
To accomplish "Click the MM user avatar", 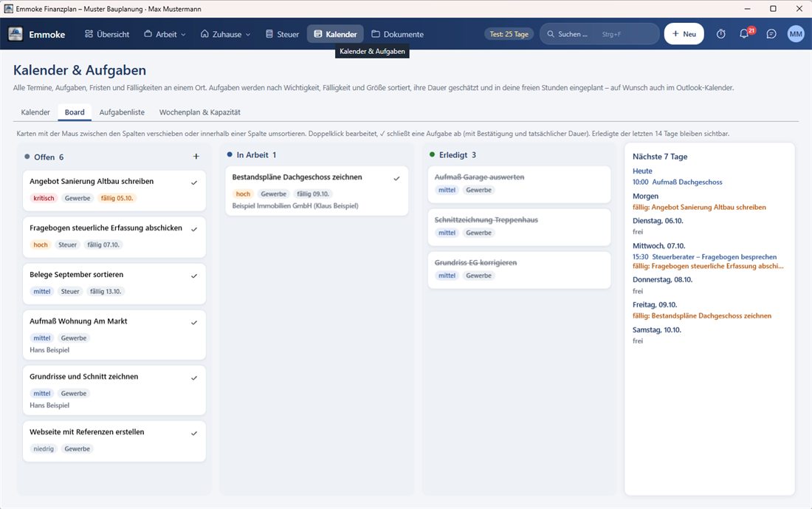I will 796,34.
